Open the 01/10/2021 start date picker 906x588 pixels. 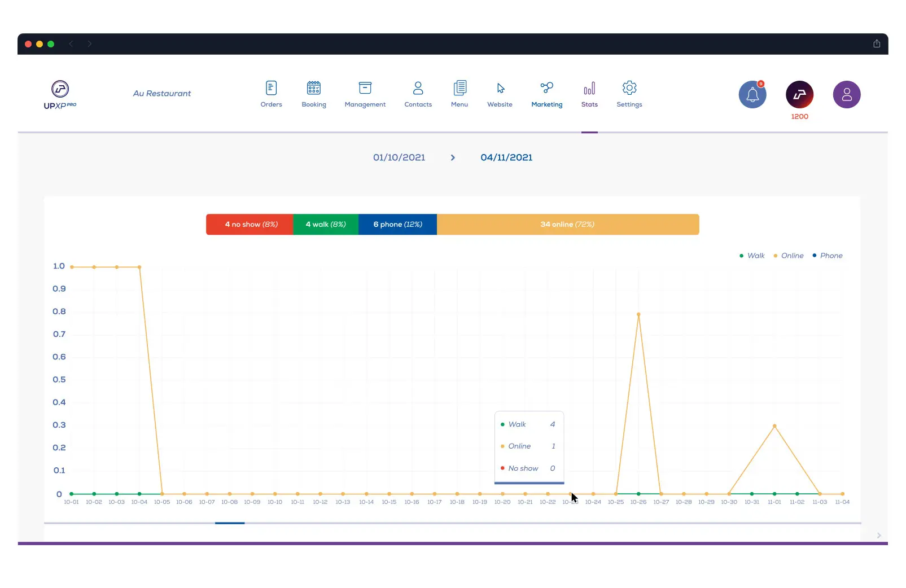(399, 157)
